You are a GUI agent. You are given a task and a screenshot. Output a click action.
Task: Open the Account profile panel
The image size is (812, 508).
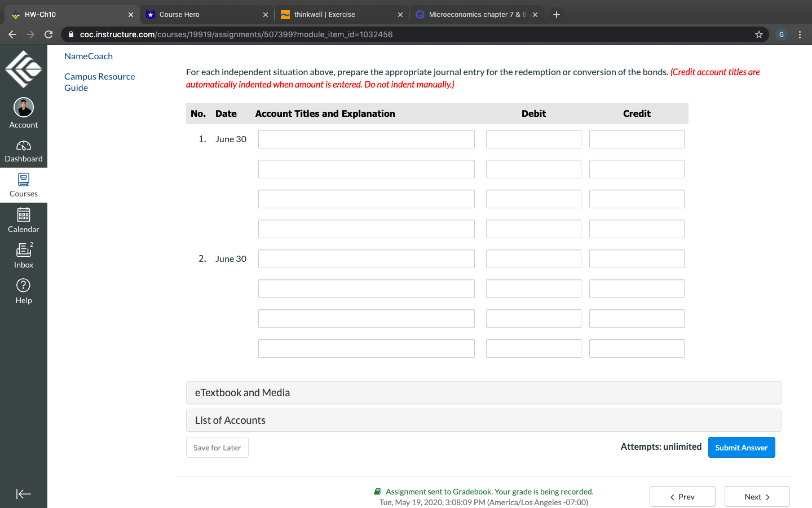tap(24, 113)
